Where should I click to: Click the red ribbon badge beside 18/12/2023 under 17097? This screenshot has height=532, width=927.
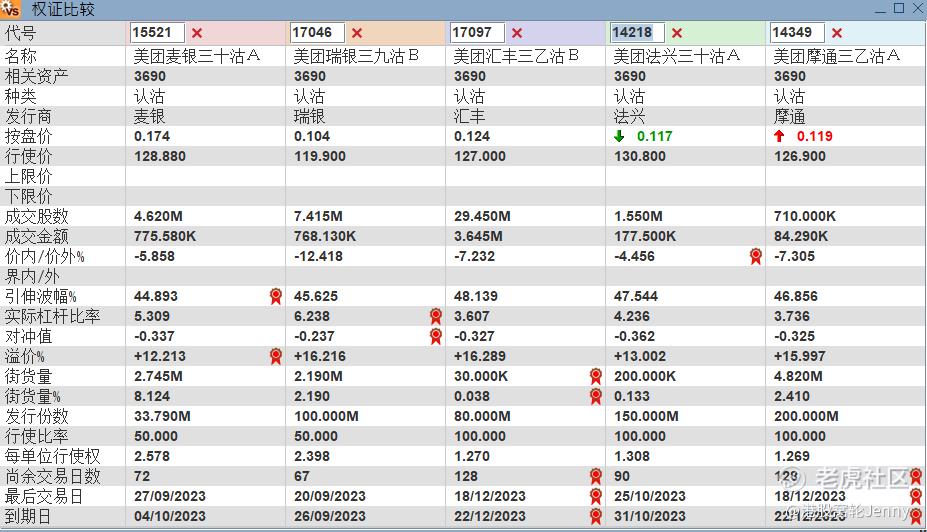(596, 497)
